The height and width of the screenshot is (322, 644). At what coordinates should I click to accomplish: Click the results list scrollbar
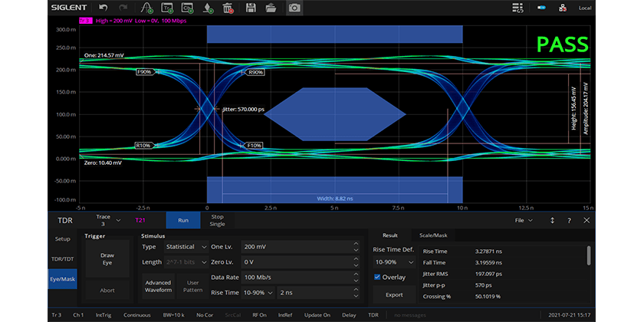[x=589, y=255]
